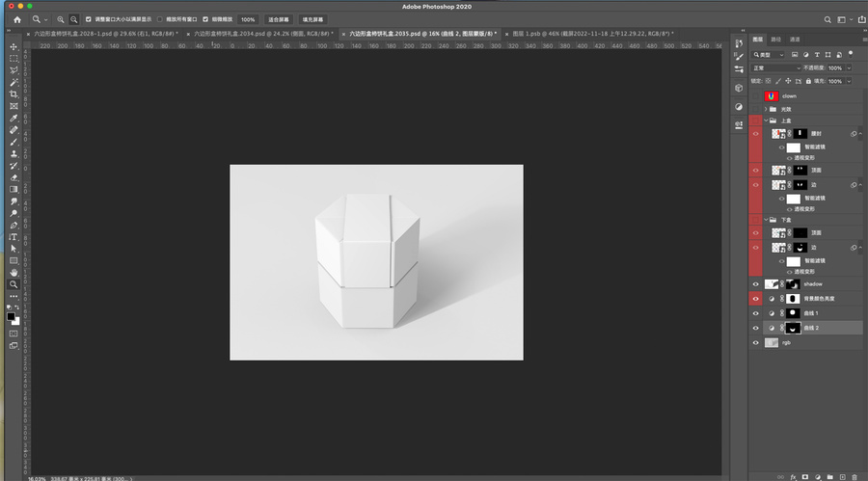Viewport: 868px width, 481px height.
Task: Open the Adjustments panel icon
Action: (x=739, y=106)
